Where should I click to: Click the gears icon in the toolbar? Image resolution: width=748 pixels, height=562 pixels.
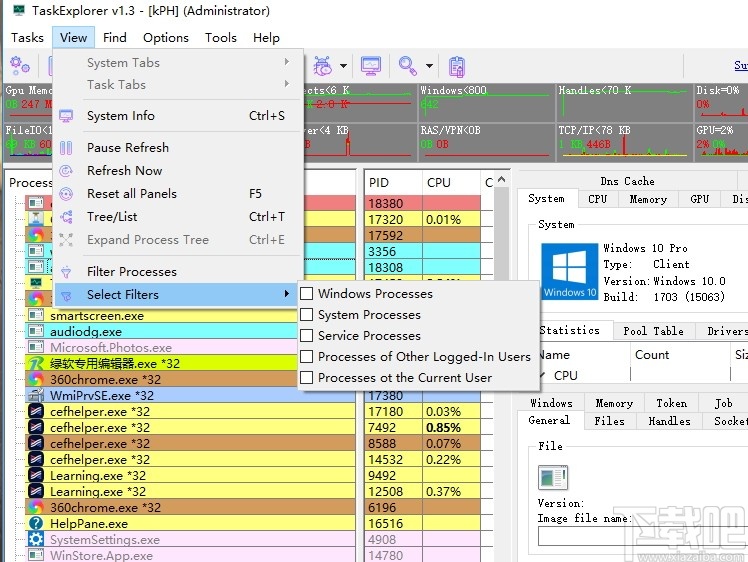[19, 66]
